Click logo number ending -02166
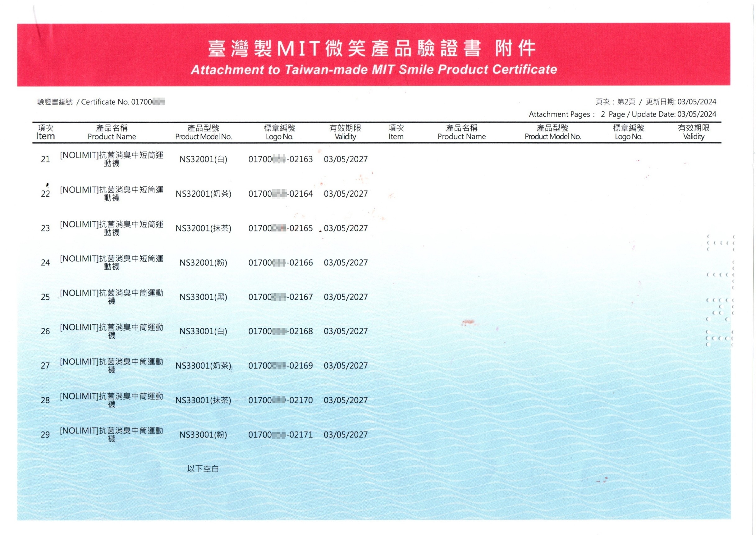This screenshot has width=756, height=535. (280, 263)
